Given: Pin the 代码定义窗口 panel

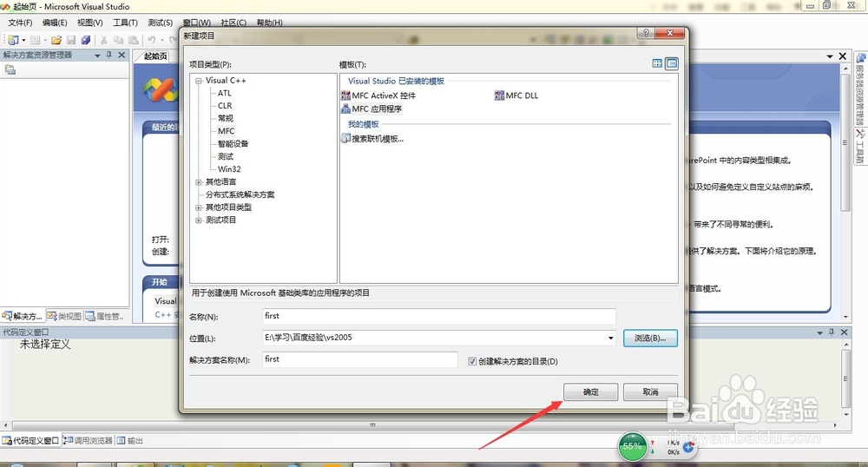Looking at the screenshot, I should pyautogui.click(x=832, y=332).
